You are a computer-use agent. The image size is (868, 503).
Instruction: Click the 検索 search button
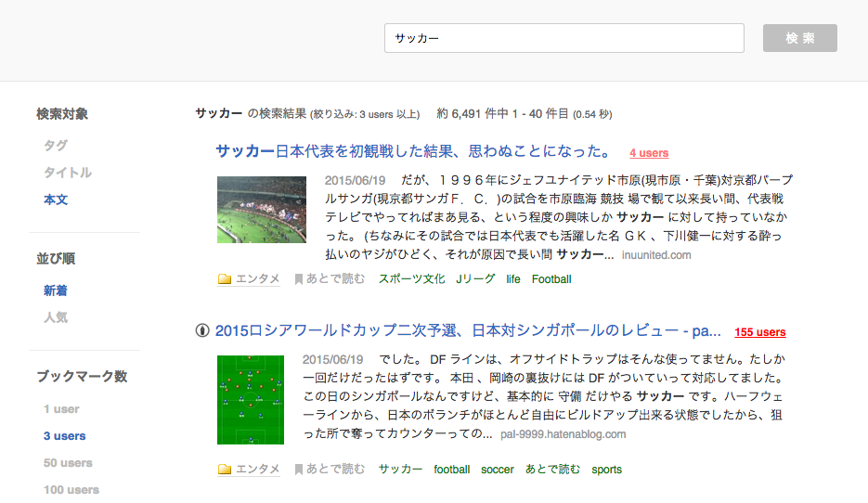(800, 38)
